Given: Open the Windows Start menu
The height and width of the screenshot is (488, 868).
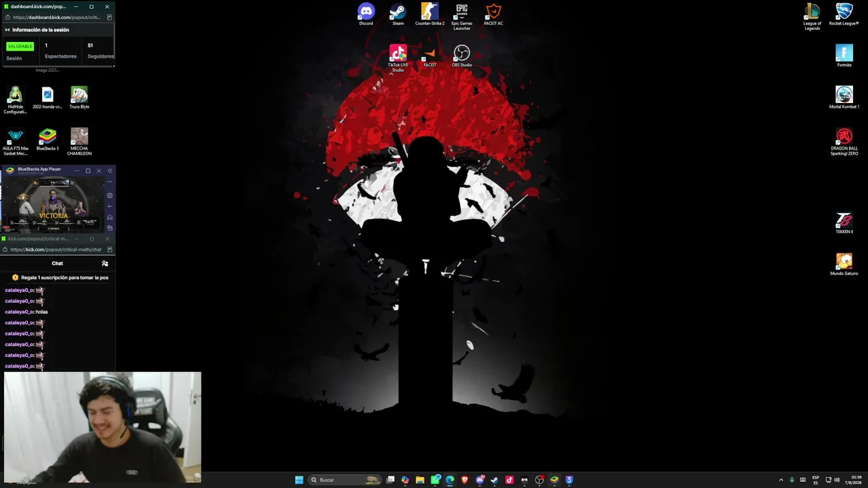Looking at the screenshot, I should [x=299, y=480].
